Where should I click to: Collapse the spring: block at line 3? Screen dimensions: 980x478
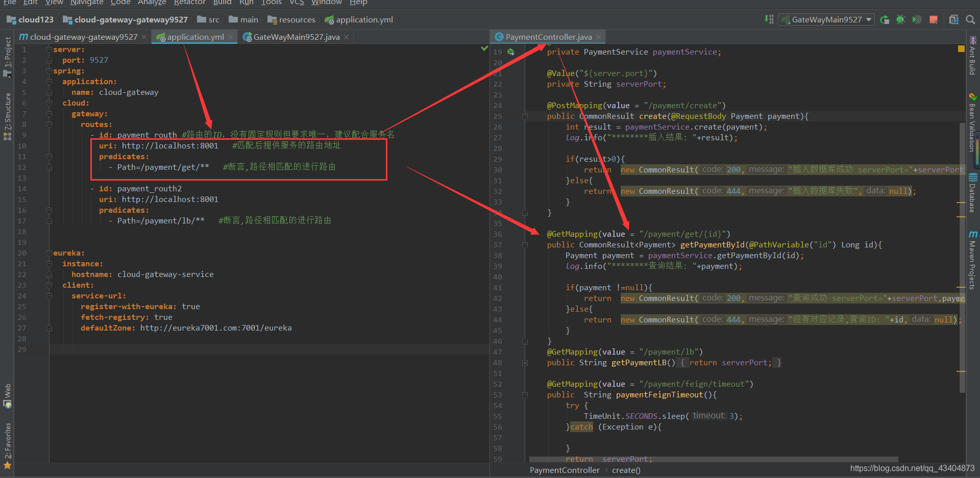click(x=49, y=71)
